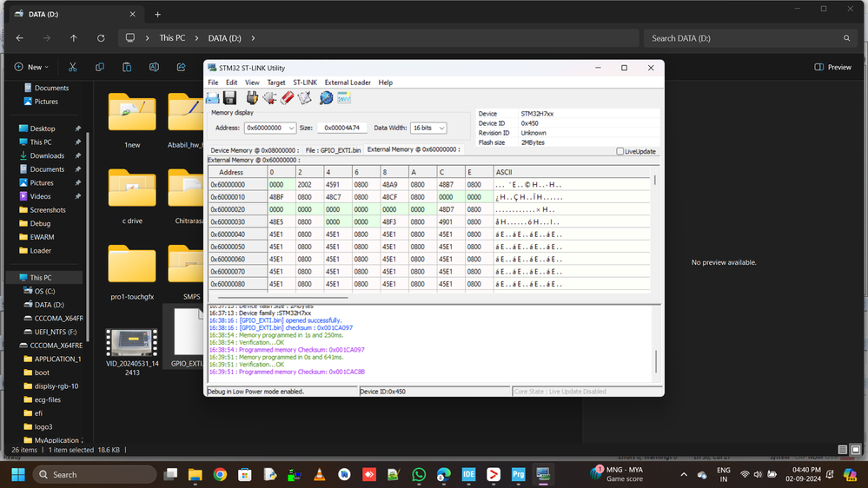Open Google Chrome from taskbar
The width and height of the screenshot is (868, 488).
pos(220,475)
